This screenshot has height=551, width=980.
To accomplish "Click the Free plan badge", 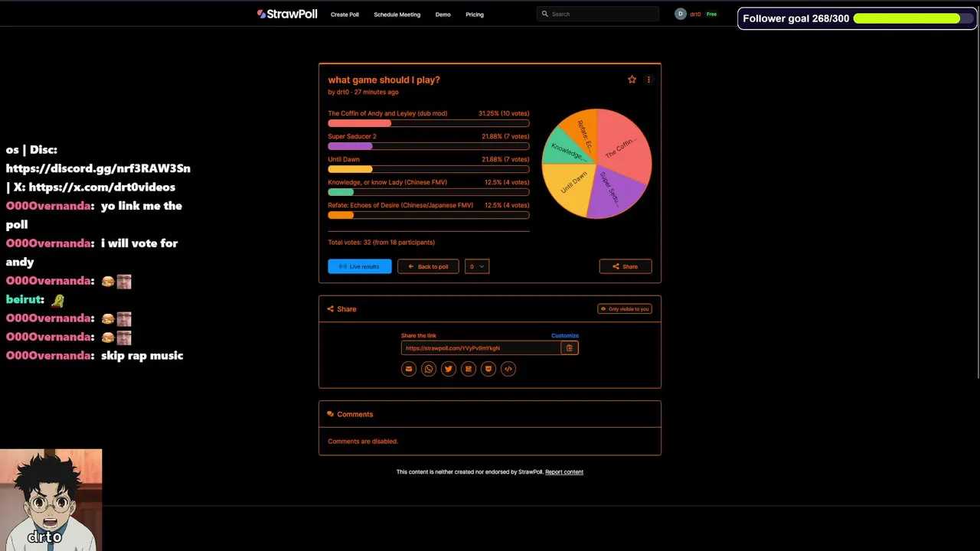I will 712,14.
